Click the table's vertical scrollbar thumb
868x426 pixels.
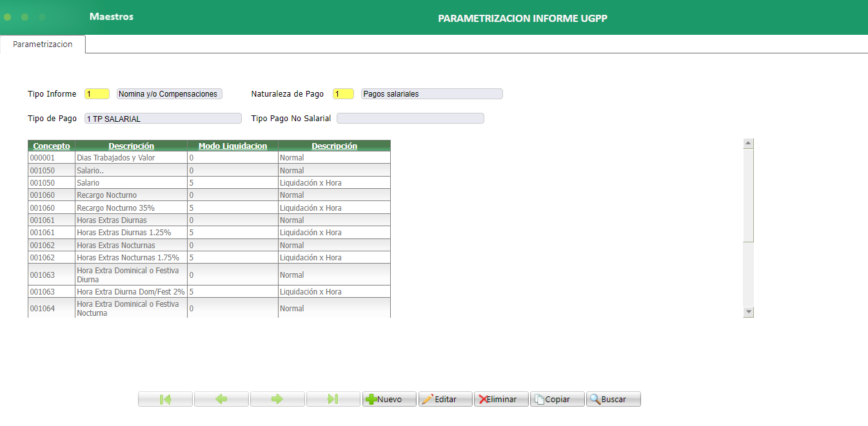coord(749,195)
